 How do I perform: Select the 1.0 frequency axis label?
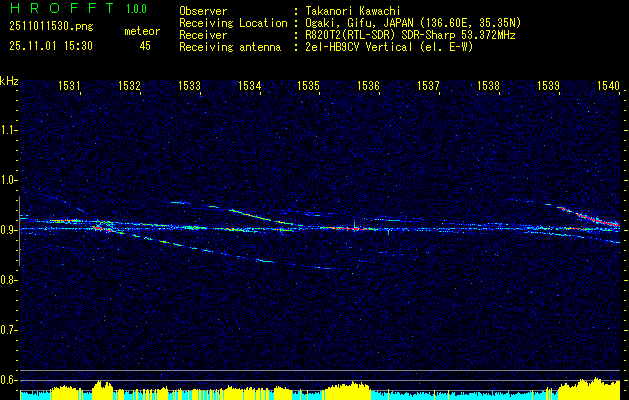[7, 180]
